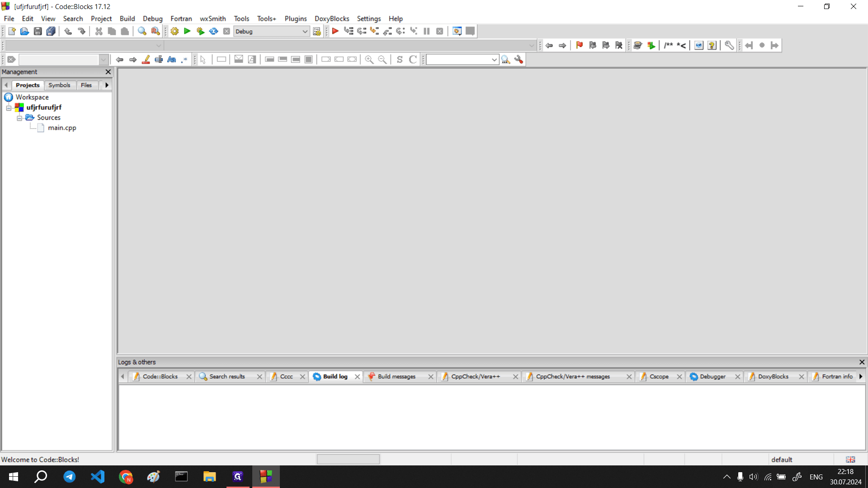Rebuild the project with the blue arrows icon
The image size is (868, 488).
click(x=213, y=31)
